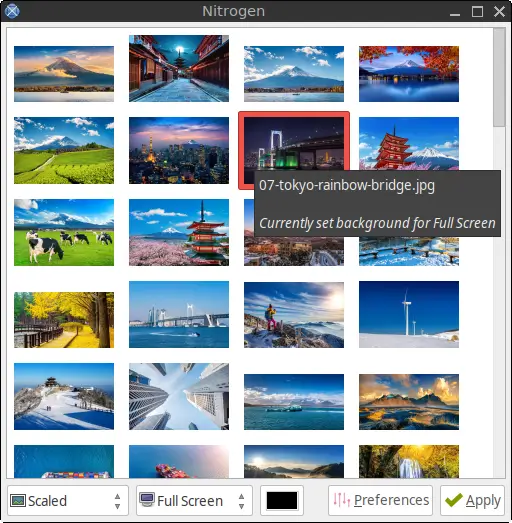Select Fuji framed by red maple leaves thumbnail
This screenshot has height=523, width=512.
coord(409,74)
